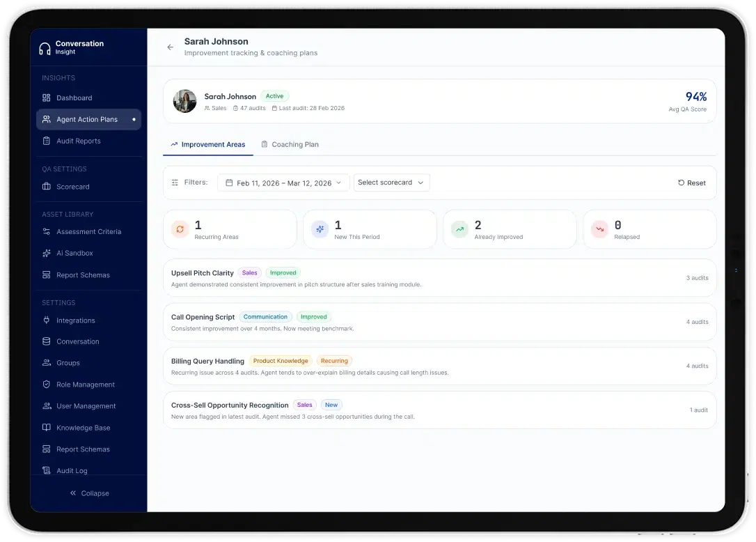Click the New This Period sparkle icon
This screenshot has width=756, height=542.
tap(320, 229)
